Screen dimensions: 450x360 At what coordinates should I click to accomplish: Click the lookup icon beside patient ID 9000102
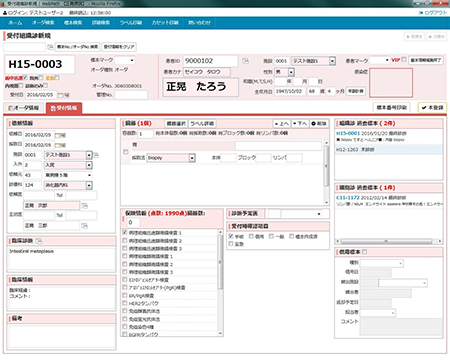(x=245, y=61)
